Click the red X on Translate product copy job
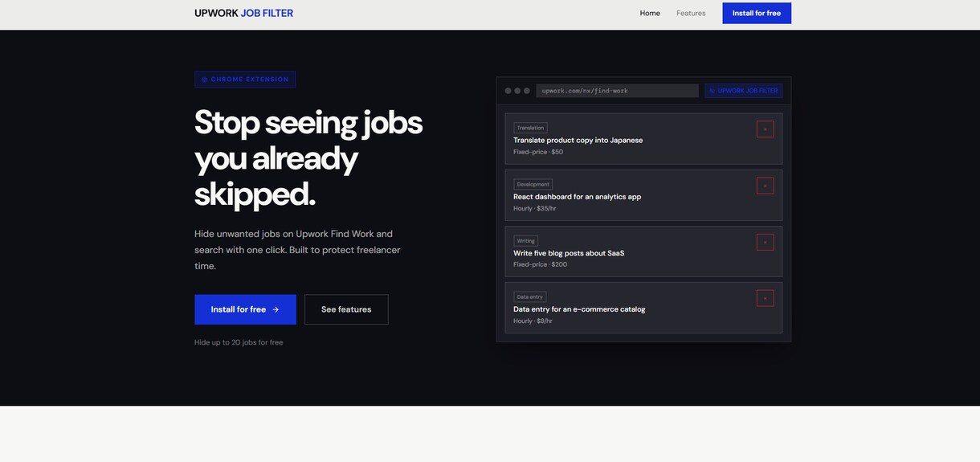Image resolution: width=980 pixels, height=462 pixels. 765,129
